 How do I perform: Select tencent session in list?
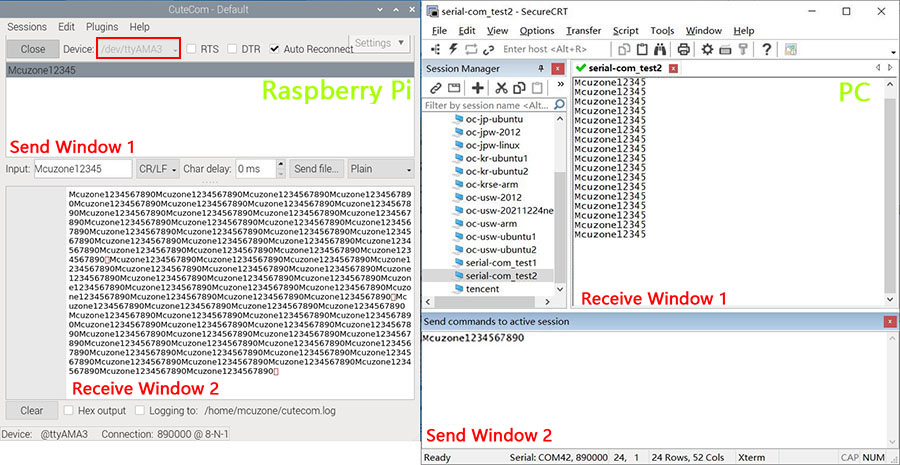tap(482, 289)
